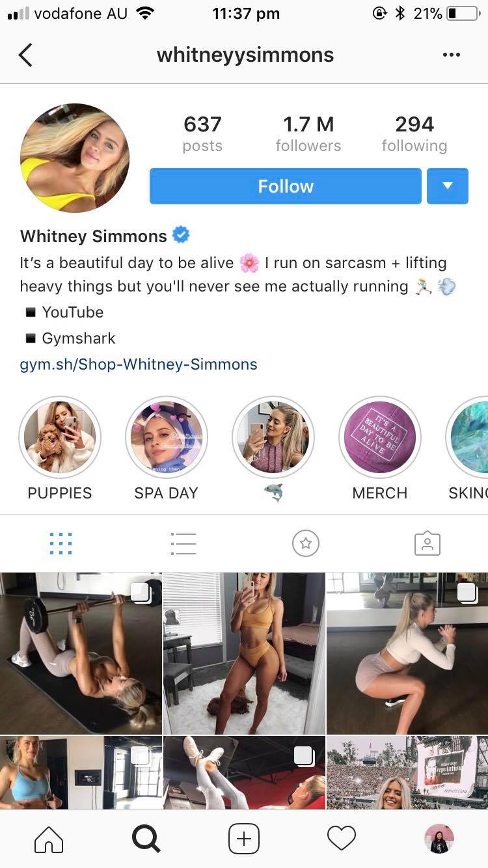Open the saved star icon tab
Viewport: 488px width, 868px height.
306,543
